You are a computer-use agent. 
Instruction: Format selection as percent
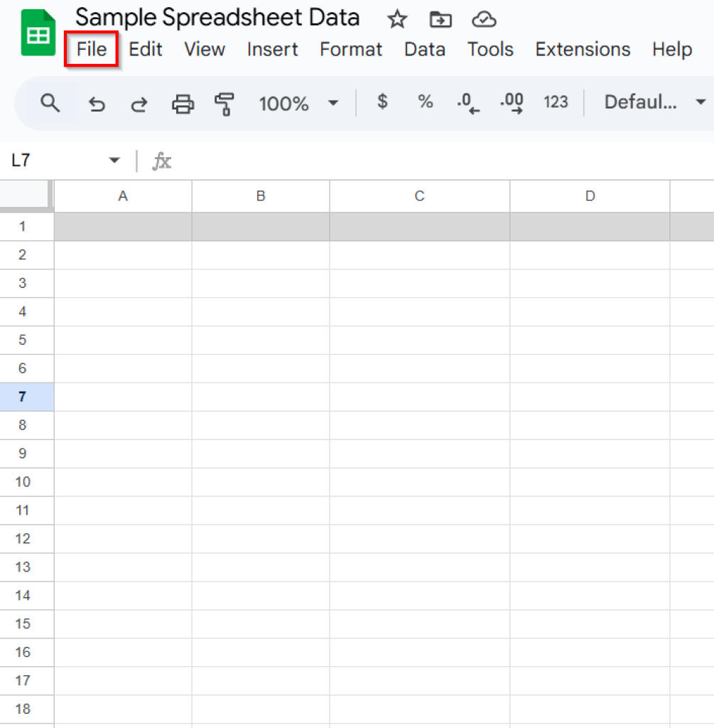(x=426, y=102)
